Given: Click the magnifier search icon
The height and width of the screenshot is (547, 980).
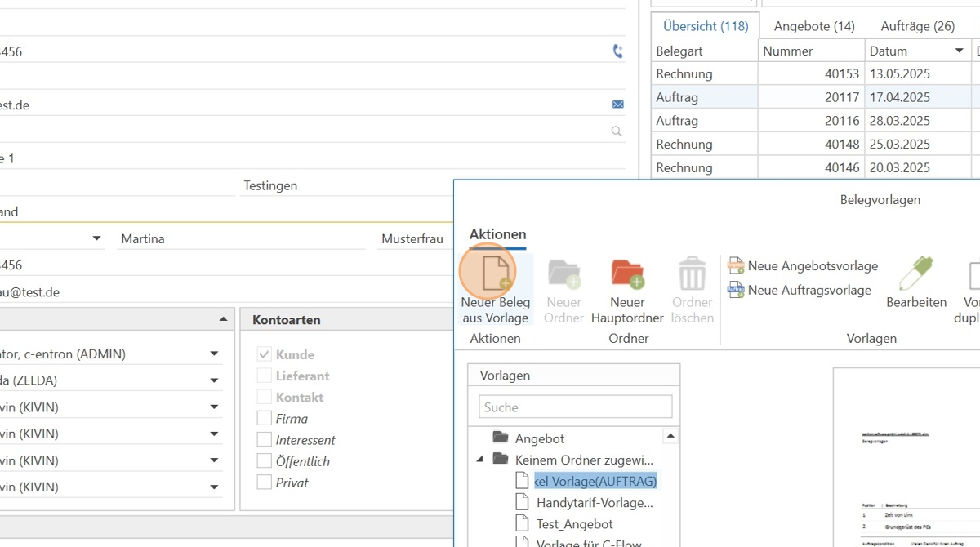Looking at the screenshot, I should [617, 131].
